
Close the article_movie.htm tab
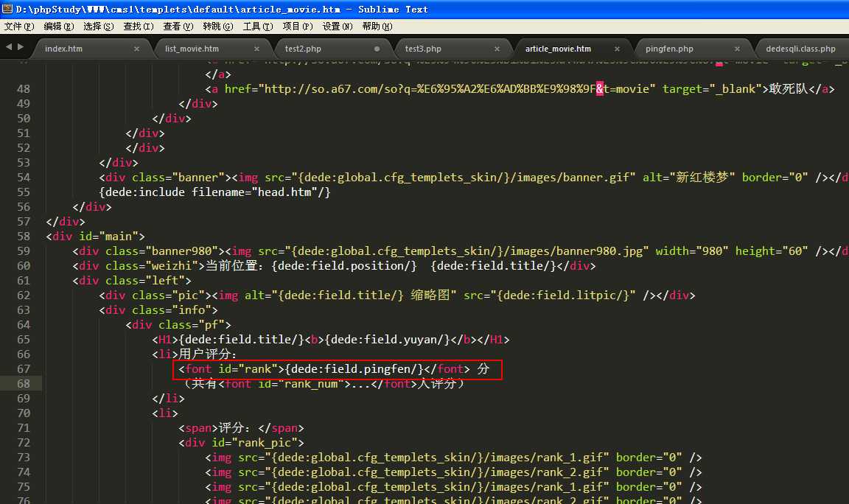pyautogui.click(x=618, y=49)
